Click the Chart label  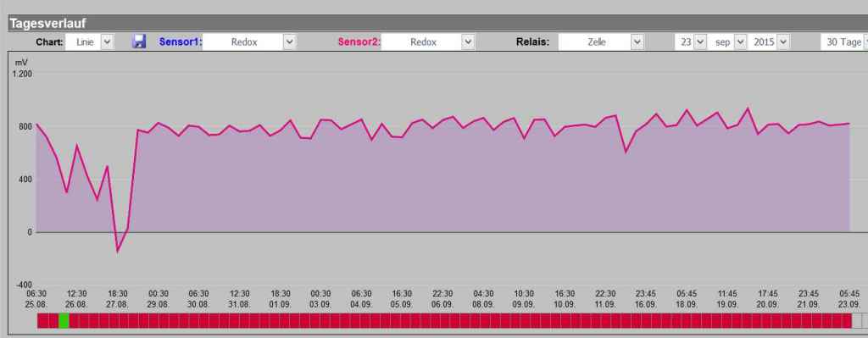coord(50,42)
